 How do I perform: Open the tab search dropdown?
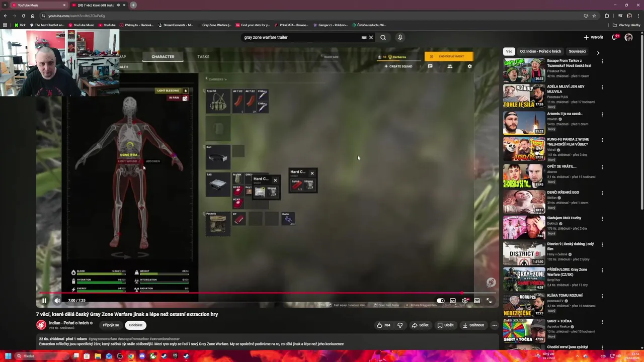coord(5,5)
